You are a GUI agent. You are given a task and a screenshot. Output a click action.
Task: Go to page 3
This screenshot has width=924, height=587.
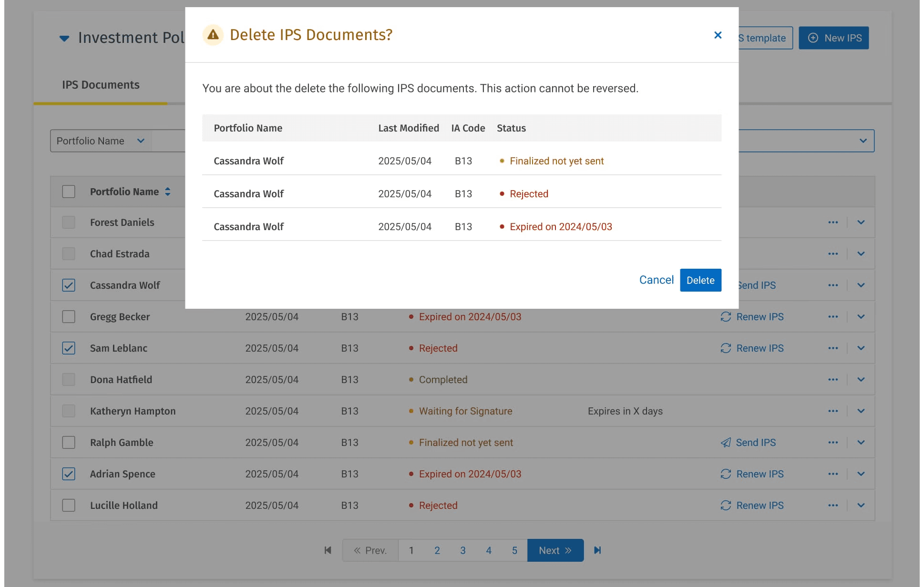462,550
